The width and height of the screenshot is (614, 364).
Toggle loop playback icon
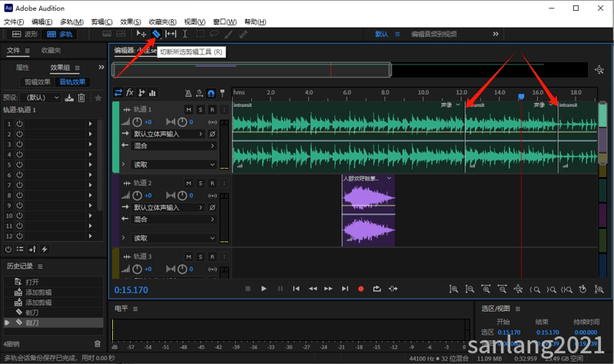click(377, 289)
